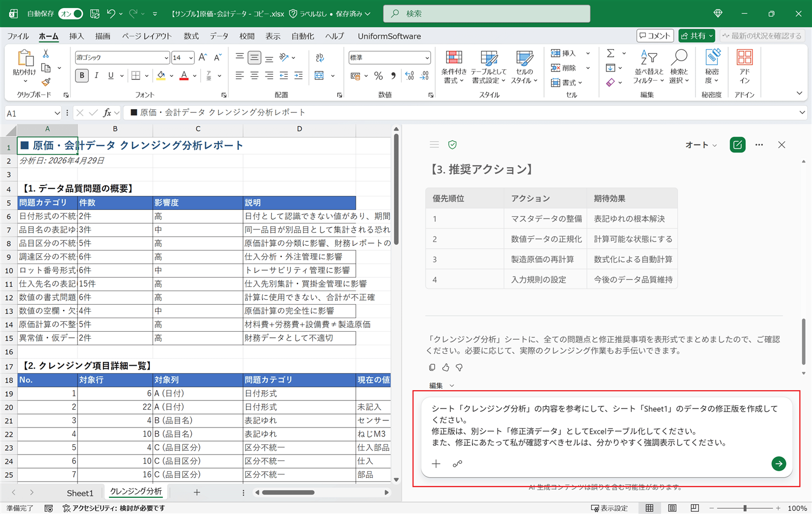812x514 pixels.
Task: Increase font size with large A icon
Action: pos(203,57)
